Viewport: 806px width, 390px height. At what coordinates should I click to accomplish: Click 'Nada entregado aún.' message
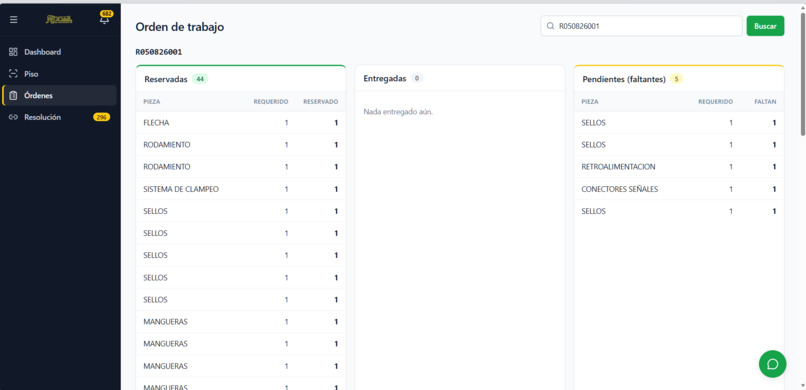pyautogui.click(x=398, y=112)
